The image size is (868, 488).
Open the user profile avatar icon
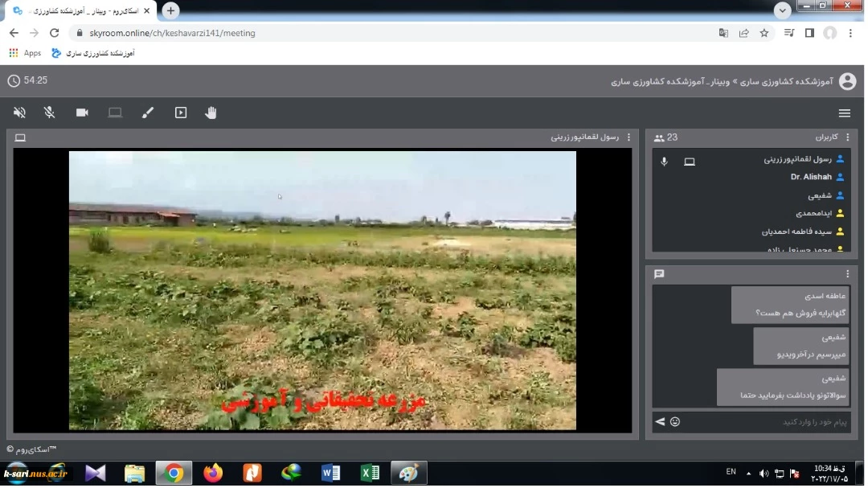tap(847, 82)
